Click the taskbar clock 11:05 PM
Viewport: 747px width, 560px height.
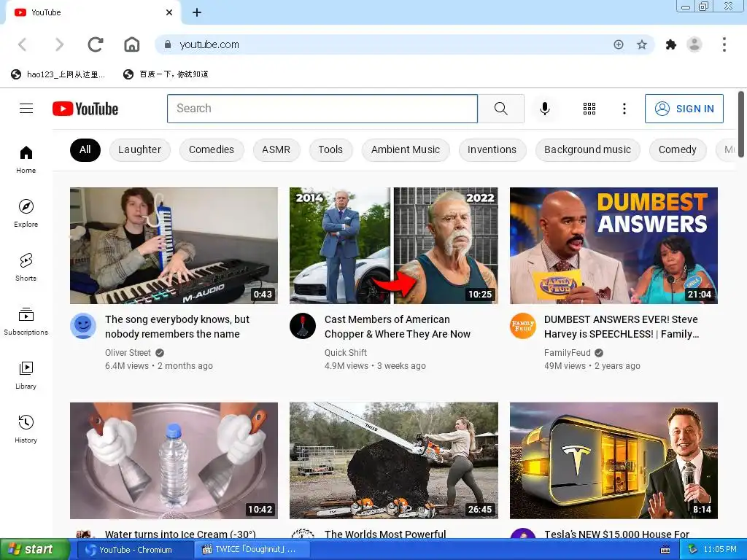click(719, 550)
